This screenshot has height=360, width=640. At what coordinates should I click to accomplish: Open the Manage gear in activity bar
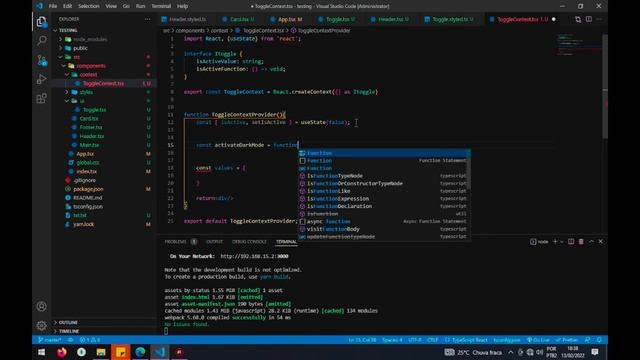tap(41, 325)
